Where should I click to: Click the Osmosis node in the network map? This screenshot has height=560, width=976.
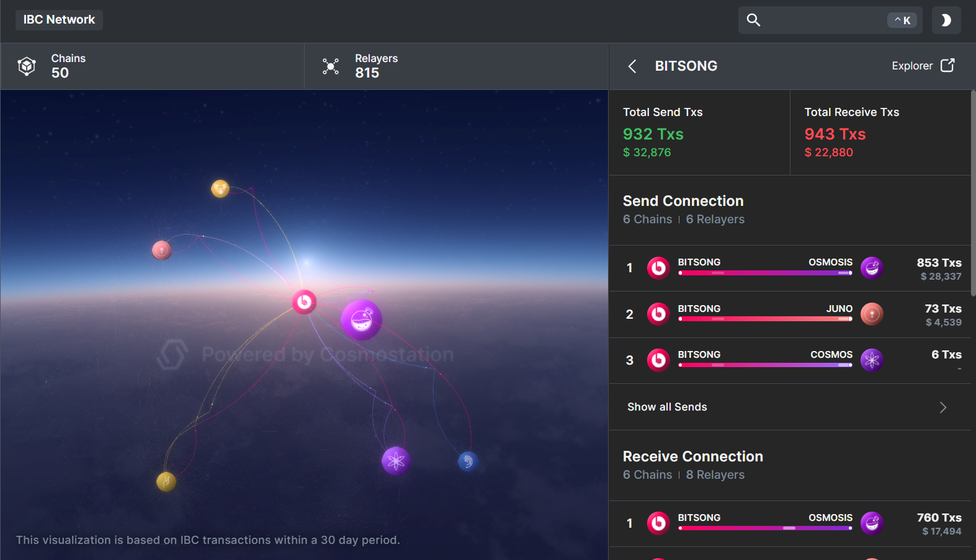361,320
